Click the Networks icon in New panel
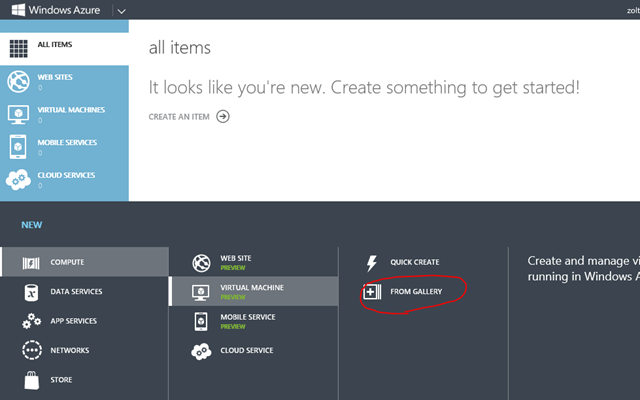The height and width of the screenshot is (400, 640). tap(31, 350)
